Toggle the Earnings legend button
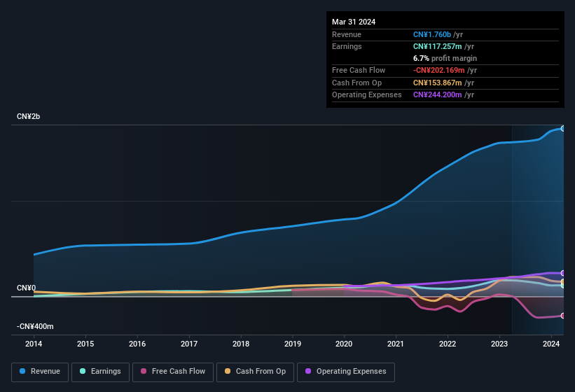Viewport: 575px width, 392px height. [x=100, y=372]
